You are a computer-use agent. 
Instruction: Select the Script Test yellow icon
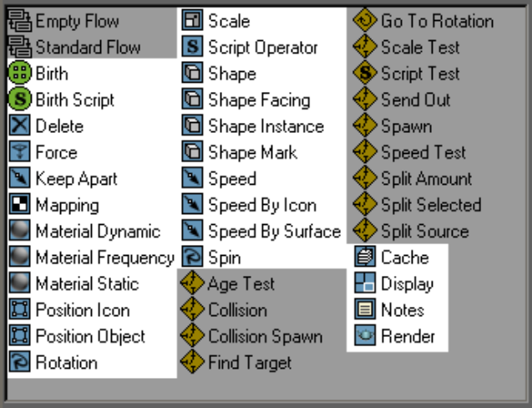[365, 74]
